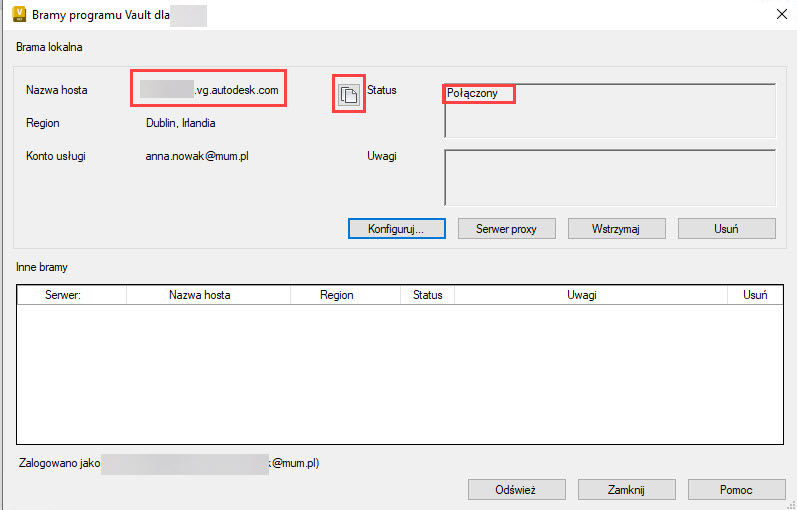The width and height of the screenshot is (797, 510).
Task: Open Pomoc help
Action: (736, 490)
